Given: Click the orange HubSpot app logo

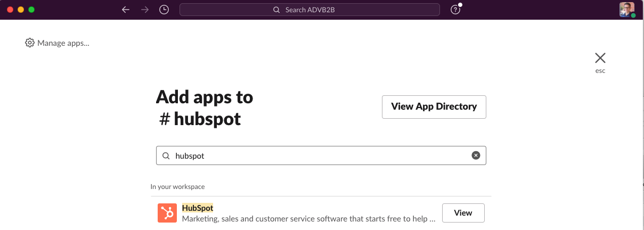Looking at the screenshot, I should 167,213.
